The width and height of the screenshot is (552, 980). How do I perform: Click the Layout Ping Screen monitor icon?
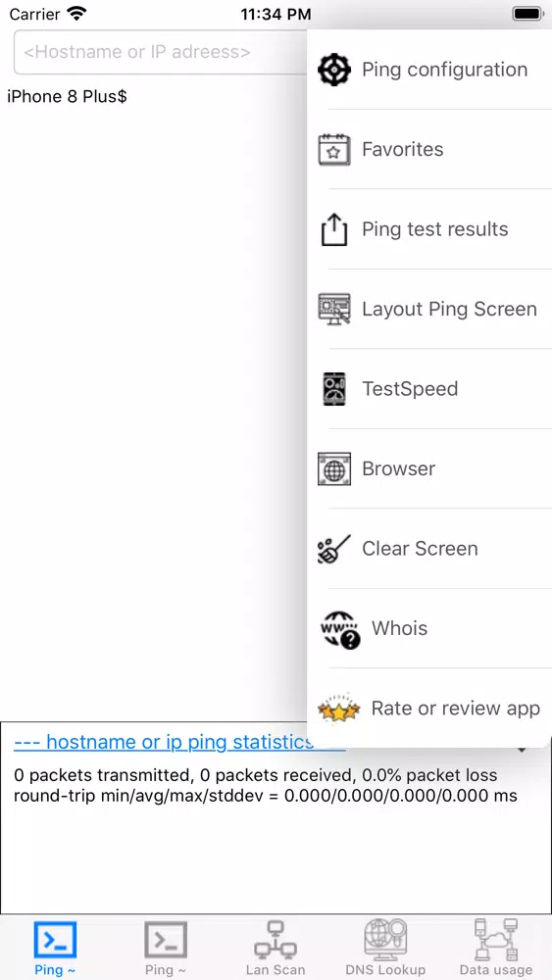pyautogui.click(x=334, y=309)
